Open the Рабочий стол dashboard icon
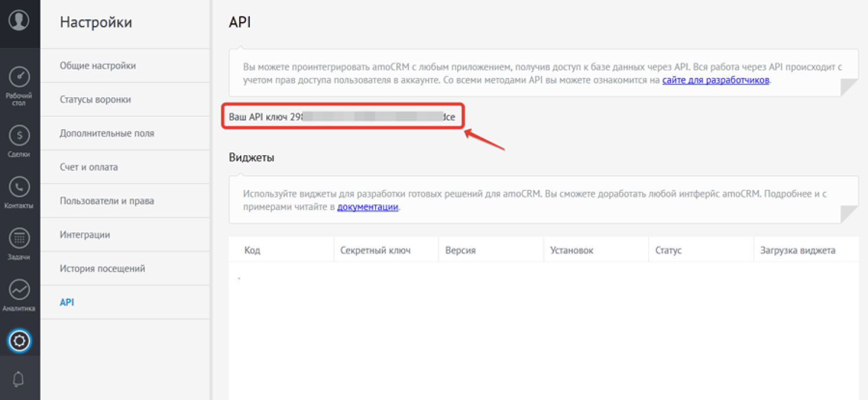 point(19,78)
